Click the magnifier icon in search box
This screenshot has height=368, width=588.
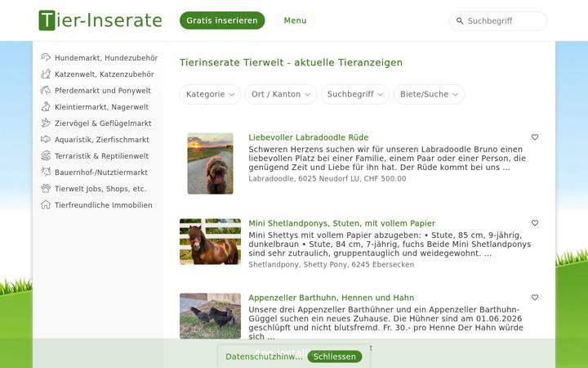pos(460,21)
